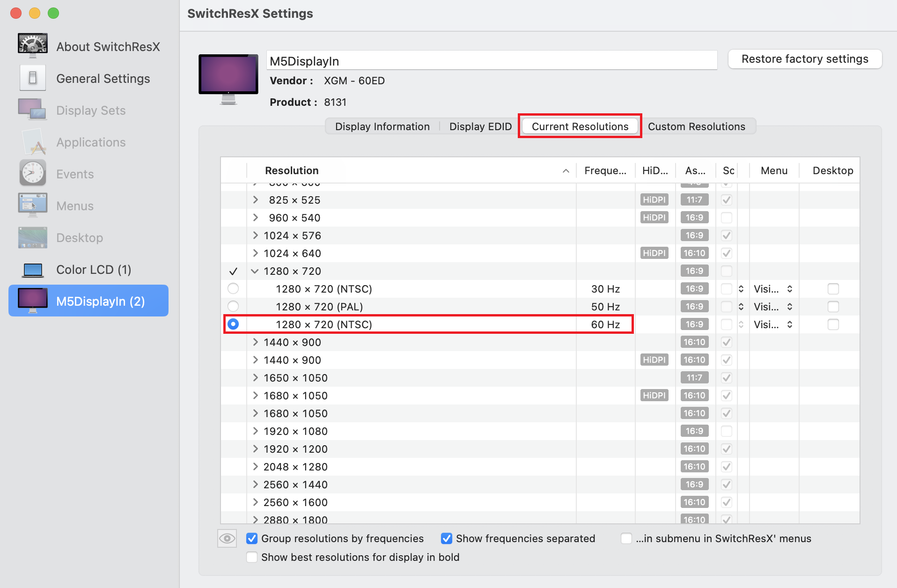Click the checkmark beside 1280 × 720 group
Viewport: 897px width, 588px height.
tap(233, 272)
